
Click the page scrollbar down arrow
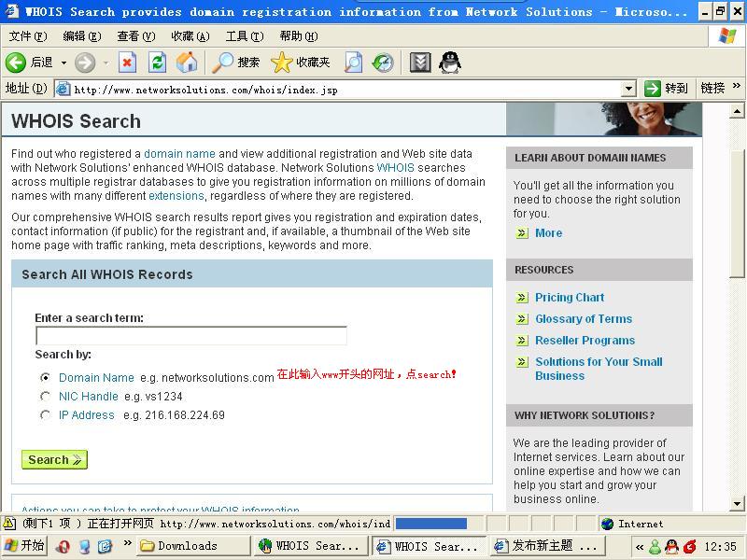pyautogui.click(x=737, y=503)
